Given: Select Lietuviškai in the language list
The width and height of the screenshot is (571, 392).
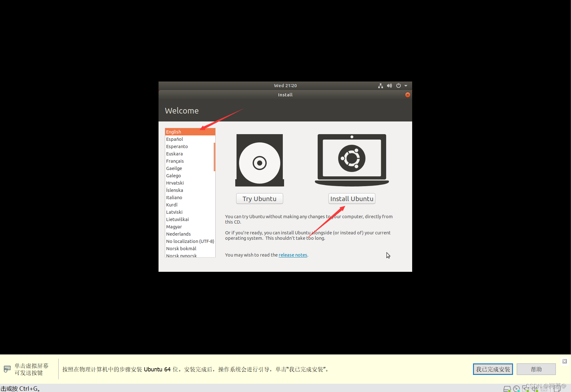Looking at the screenshot, I should tap(190, 219).
